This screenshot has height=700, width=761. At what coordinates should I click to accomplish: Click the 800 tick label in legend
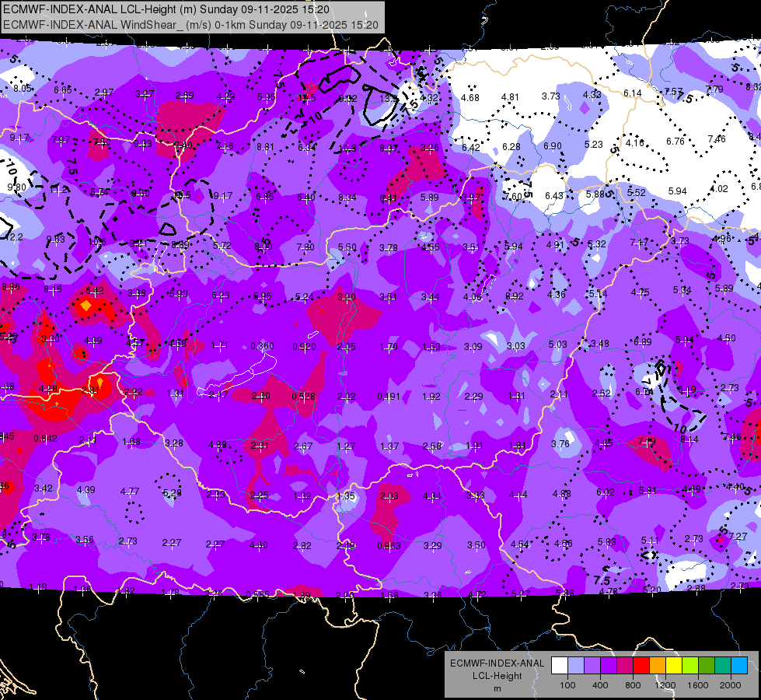633,685
